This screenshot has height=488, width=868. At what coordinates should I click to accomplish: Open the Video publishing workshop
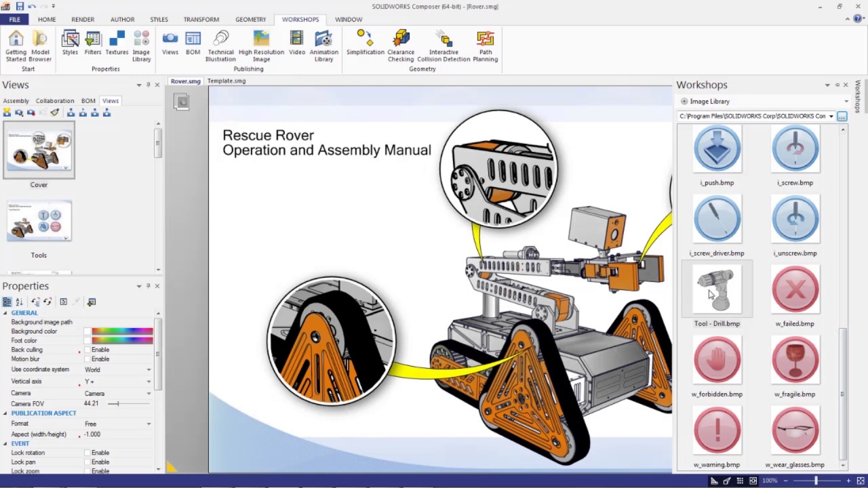[297, 43]
